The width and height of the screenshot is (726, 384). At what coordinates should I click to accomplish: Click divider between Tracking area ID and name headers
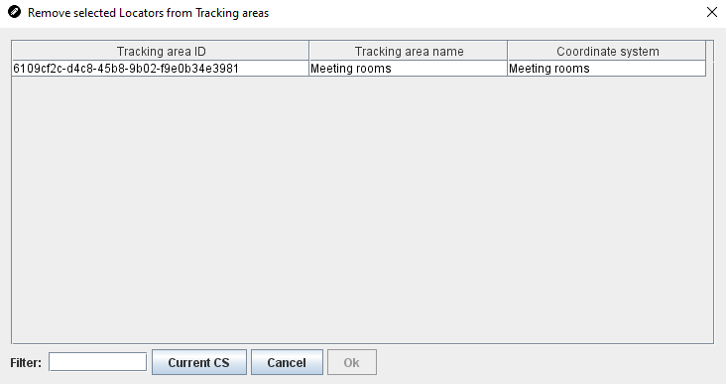pyautogui.click(x=309, y=51)
